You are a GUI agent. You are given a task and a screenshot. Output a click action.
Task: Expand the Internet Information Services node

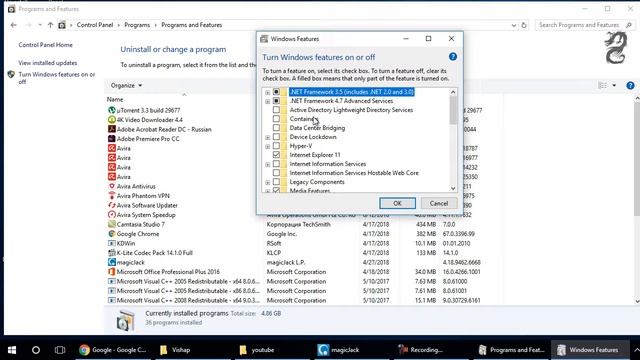(268, 164)
